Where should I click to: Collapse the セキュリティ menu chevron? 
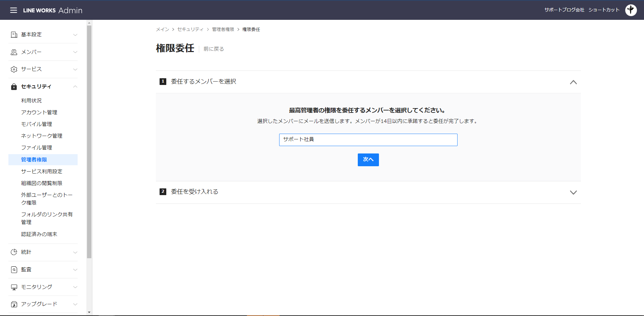click(x=75, y=87)
